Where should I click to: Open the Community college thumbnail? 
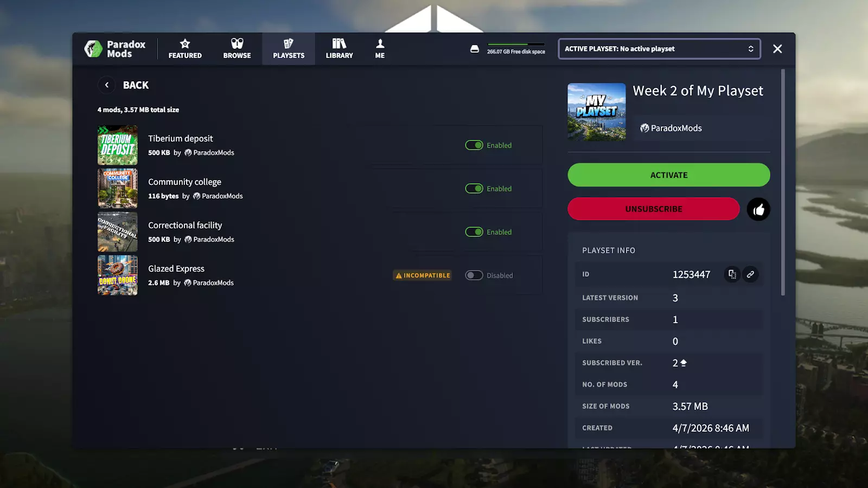click(118, 189)
